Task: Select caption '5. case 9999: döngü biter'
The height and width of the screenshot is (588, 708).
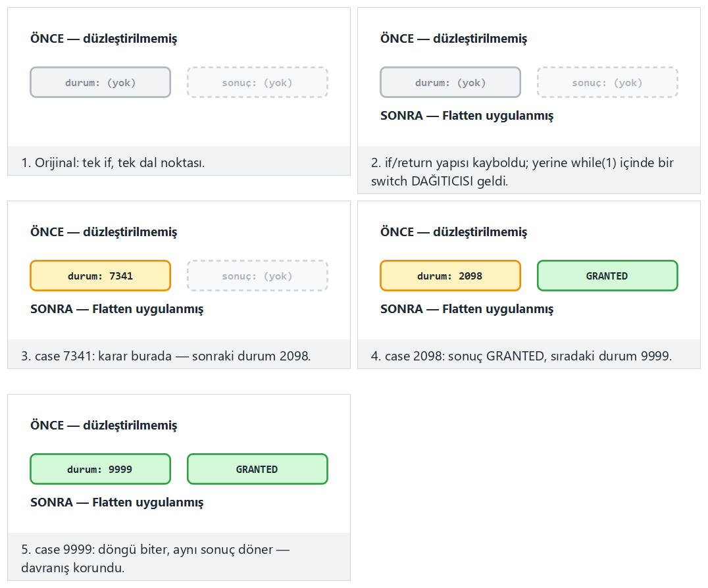Action: tap(155, 558)
